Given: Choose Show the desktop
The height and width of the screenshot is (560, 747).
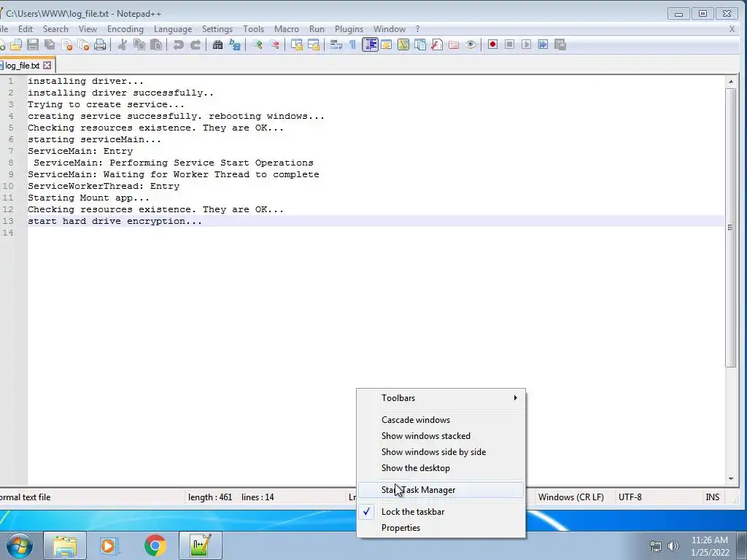Looking at the screenshot, I should (x=441, y=468).
